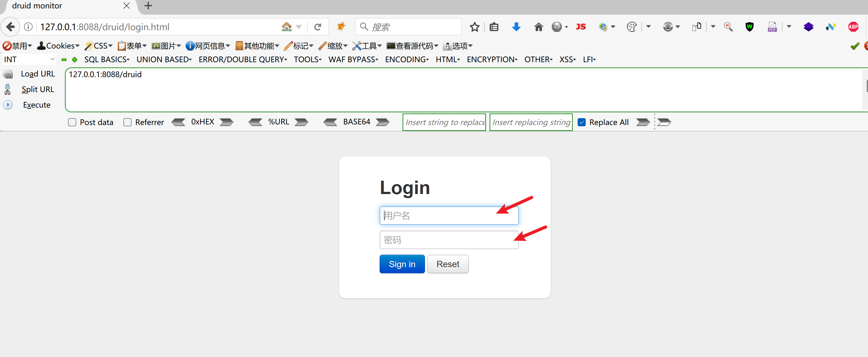Click the 0xHEX decode left arrow
868x357 pixels.
tap(178, 122)
